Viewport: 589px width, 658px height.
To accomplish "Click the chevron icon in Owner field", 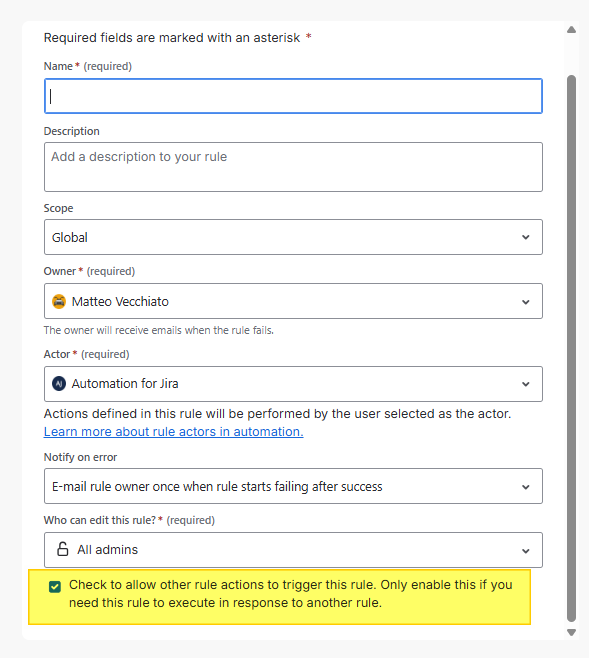I will pos(526,302).
